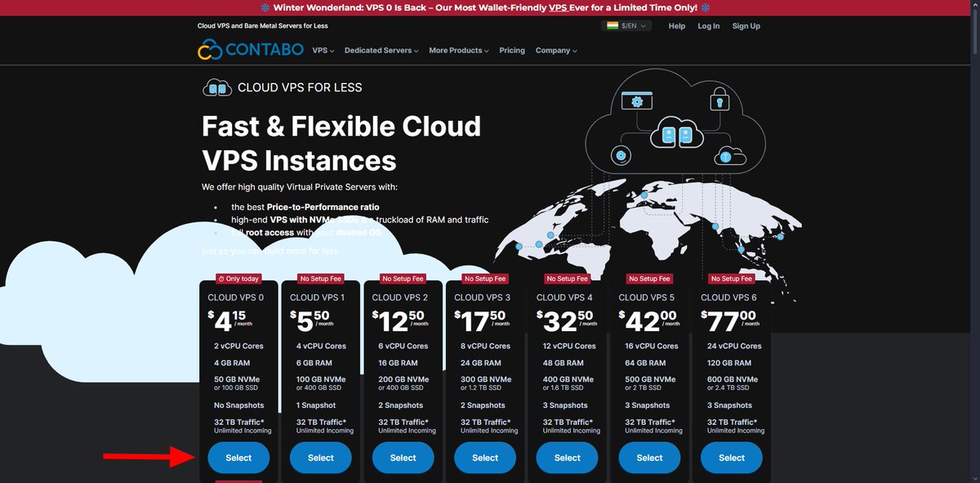The width and height of the screenshot is (980, 483).
Task: Open the Pricing page
Action: coord(512,51)
